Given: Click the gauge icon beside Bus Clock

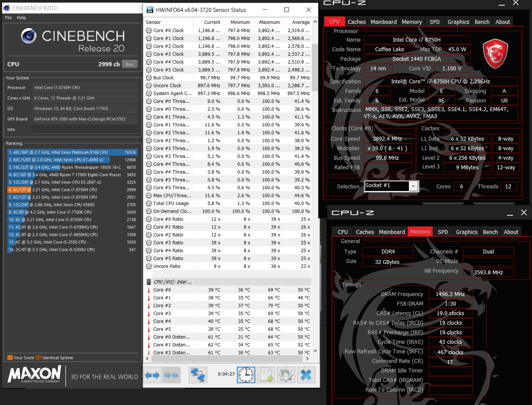Looking at the screenshot, I should point(149,78).
